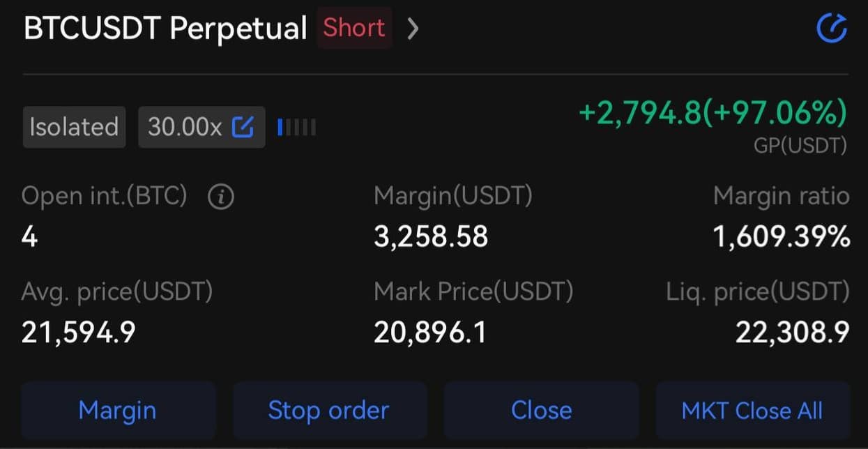Tap the ADL risk indicator bars
This screenshot has width=868, height=449.
296,127
